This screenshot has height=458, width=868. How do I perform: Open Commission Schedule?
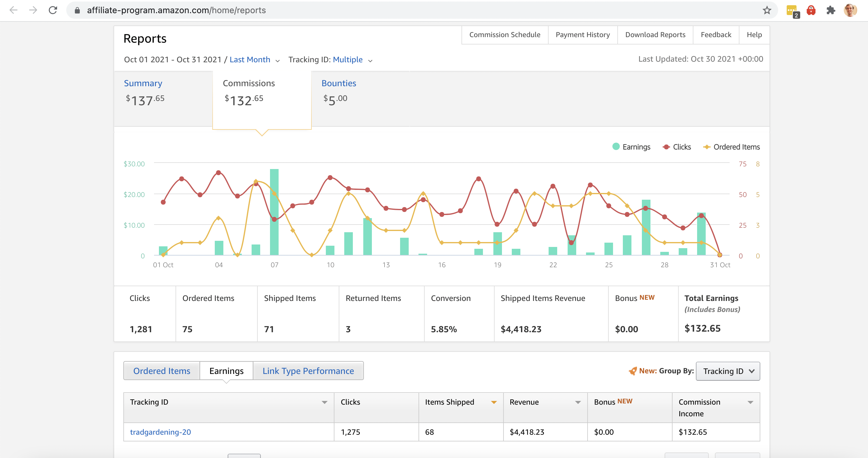coord(505,35)
